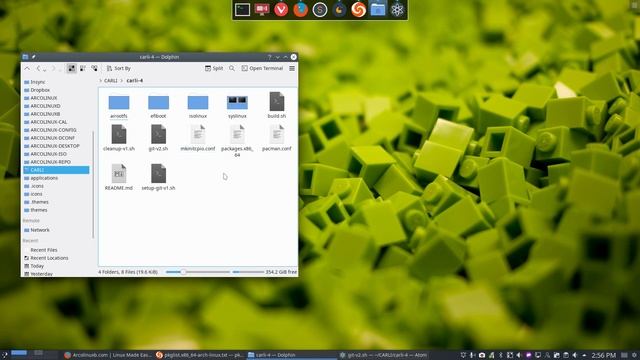Toggle Split view in Dolphin

[x=214, y=69]
